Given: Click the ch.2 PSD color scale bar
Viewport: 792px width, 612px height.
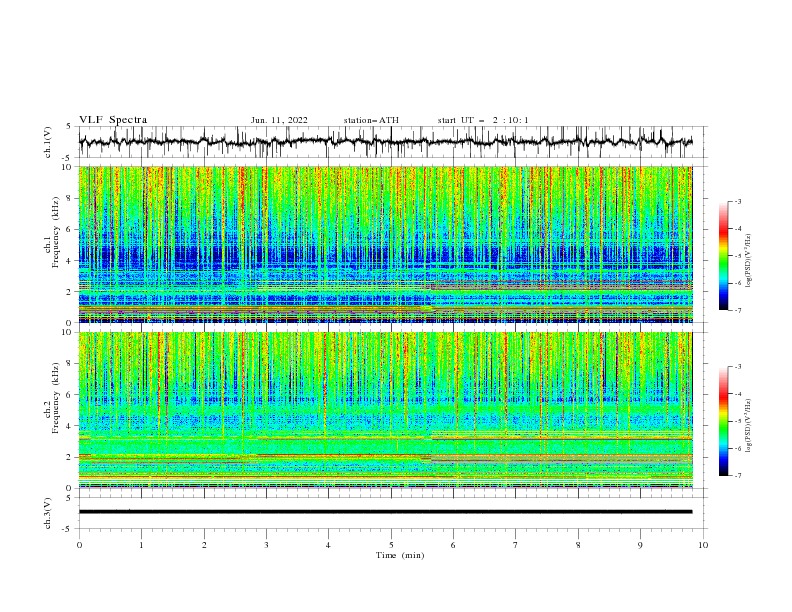Looking at the screenshot, I should pos(724,421).
